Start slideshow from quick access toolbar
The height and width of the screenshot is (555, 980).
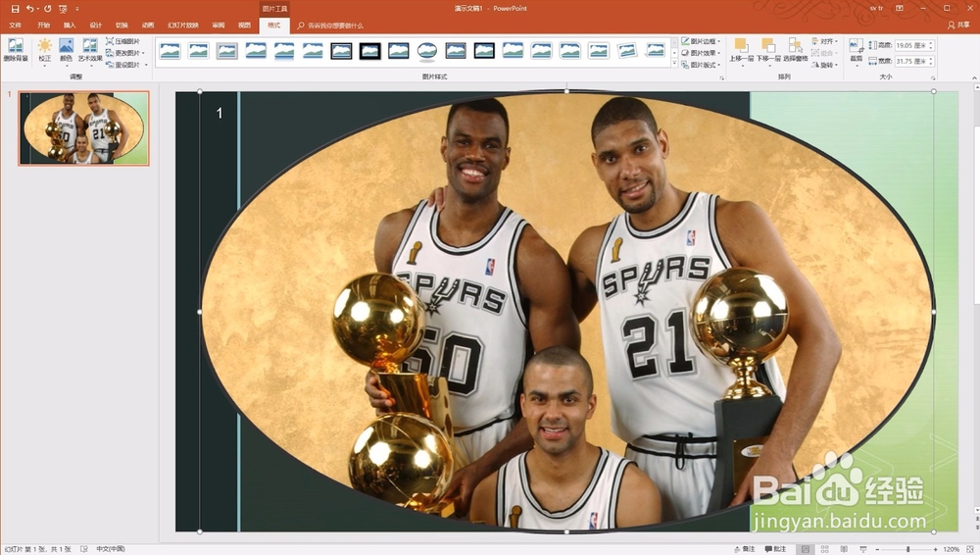coord(63,9)
